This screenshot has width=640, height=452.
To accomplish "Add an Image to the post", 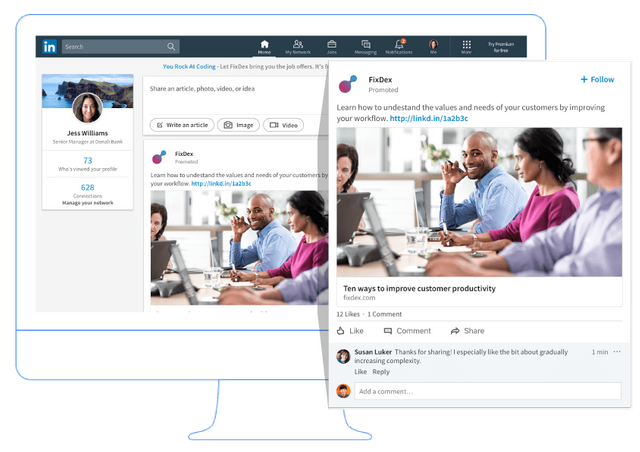I will point(238,125).
